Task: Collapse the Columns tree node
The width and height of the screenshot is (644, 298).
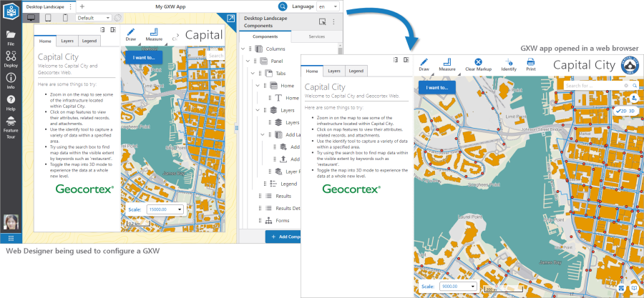Action: coord(243,49)
